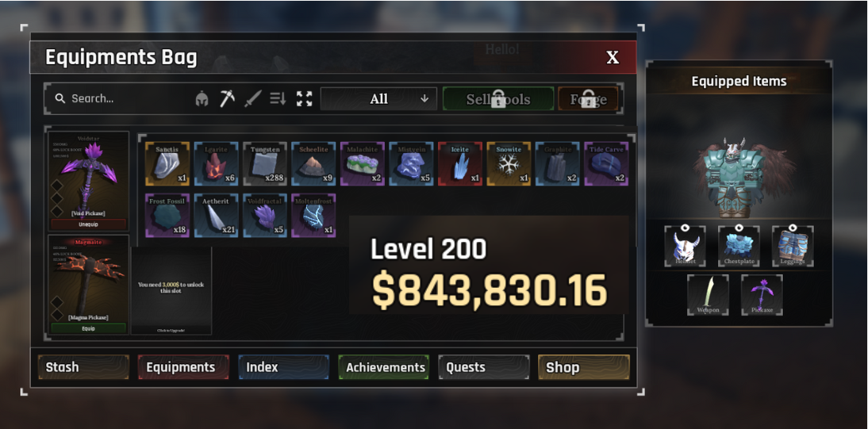Click the equipped Helmet slot

[x=686, y=247]
